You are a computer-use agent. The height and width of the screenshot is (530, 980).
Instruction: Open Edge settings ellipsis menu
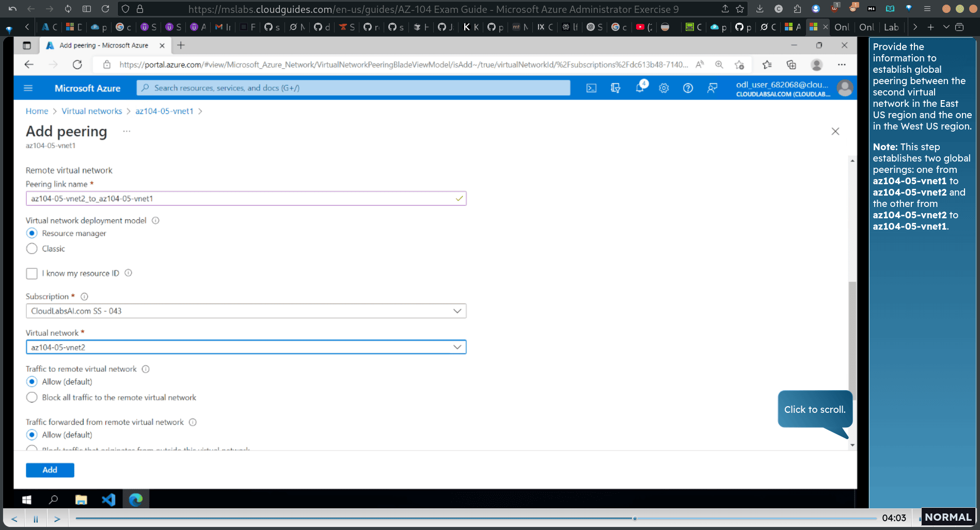842,65
